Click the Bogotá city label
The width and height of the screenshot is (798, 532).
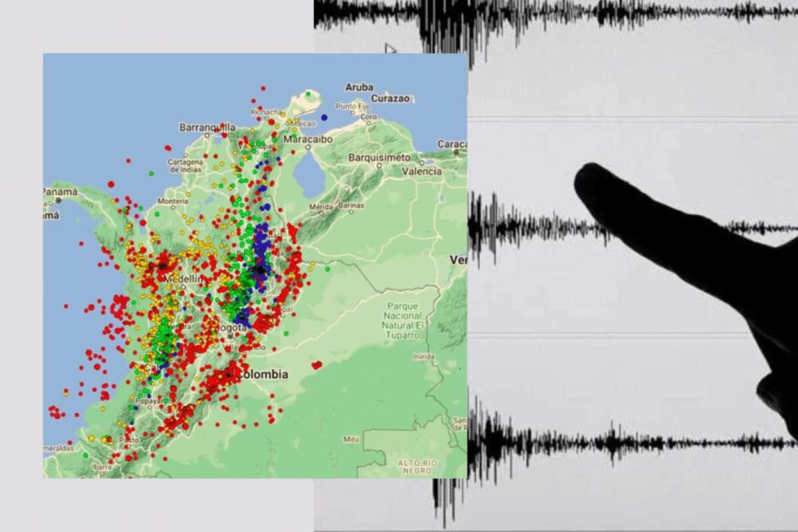[x=232, y=327]
